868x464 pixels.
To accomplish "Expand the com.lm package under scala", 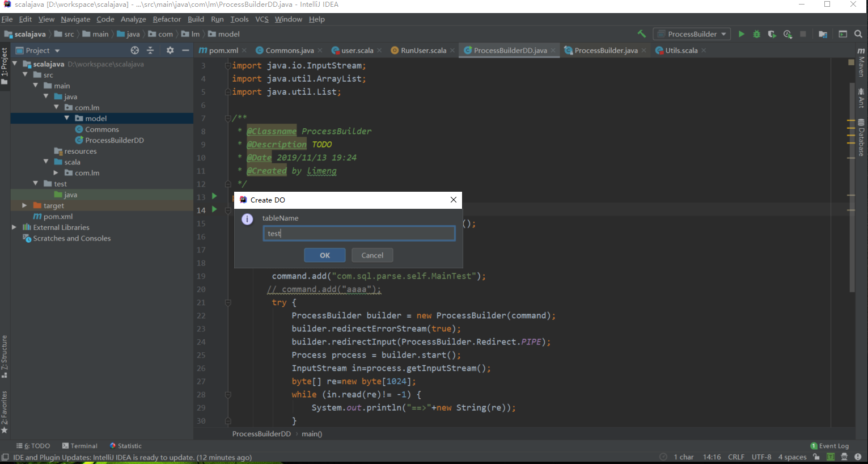I will [56, 172].
